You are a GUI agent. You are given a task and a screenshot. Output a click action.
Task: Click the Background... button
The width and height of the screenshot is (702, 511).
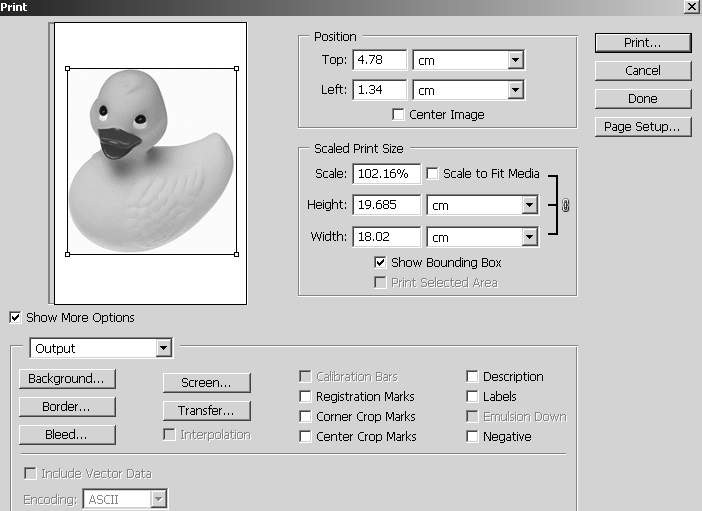pyautogui.click(x=67, y=379)
